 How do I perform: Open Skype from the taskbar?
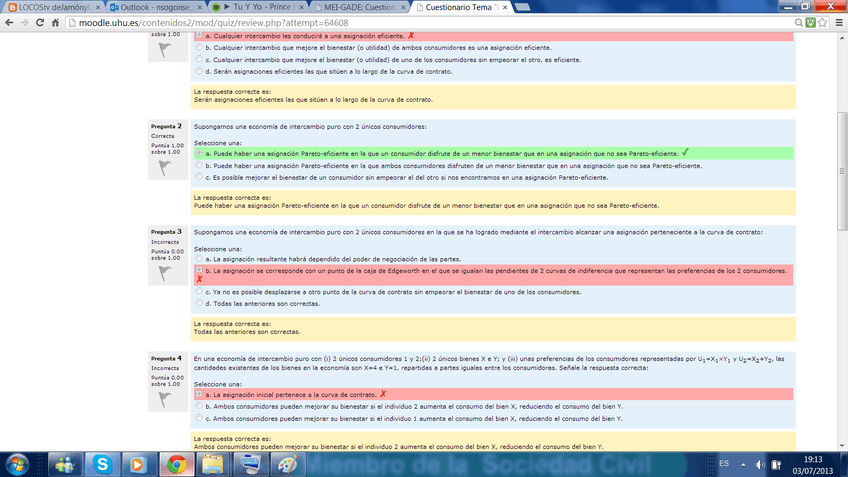pos(103,464)
